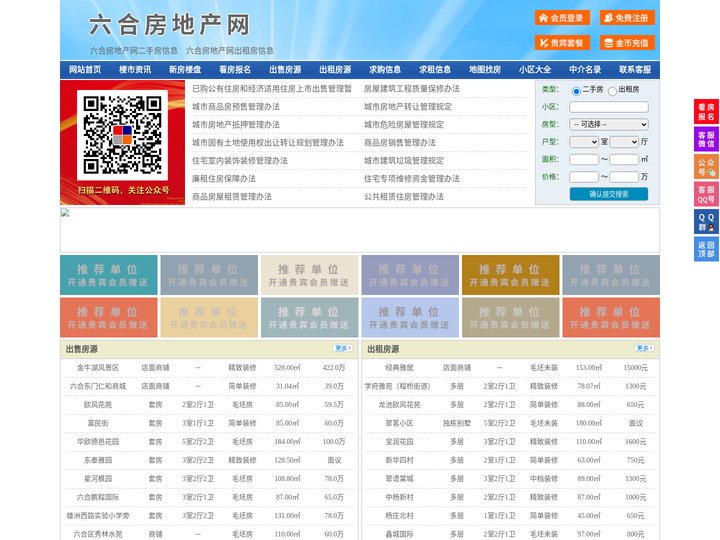Open 新房楼盘 navigation item
The image size is (720, 540).
tap(185, 70)
